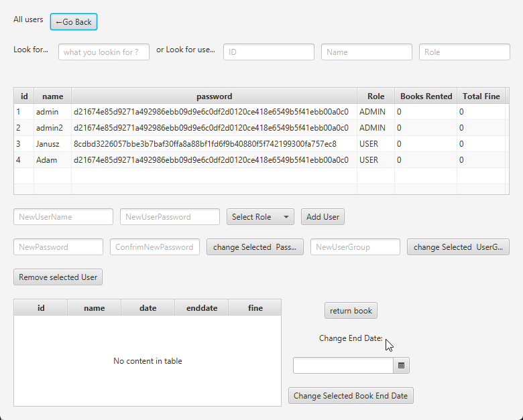
Task: Click Remove selected User button
Action: (x=58, y=277)
